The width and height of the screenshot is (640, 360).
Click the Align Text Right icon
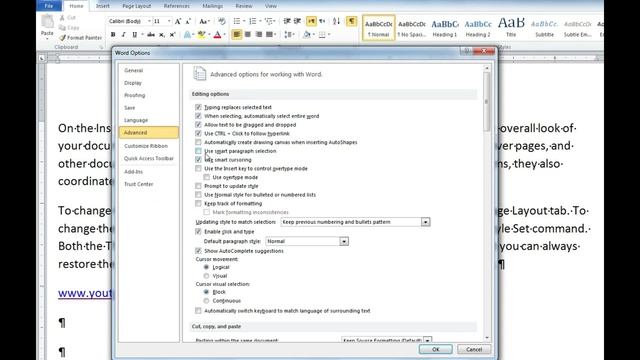click(258, 35)
